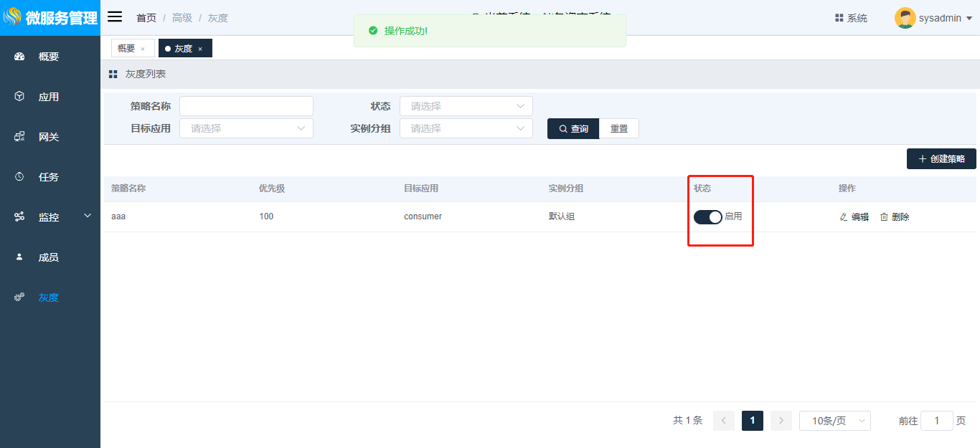This screenshot has height=448, width=980.
Task: Click the sysadmin user avatar
Action: 905,18
